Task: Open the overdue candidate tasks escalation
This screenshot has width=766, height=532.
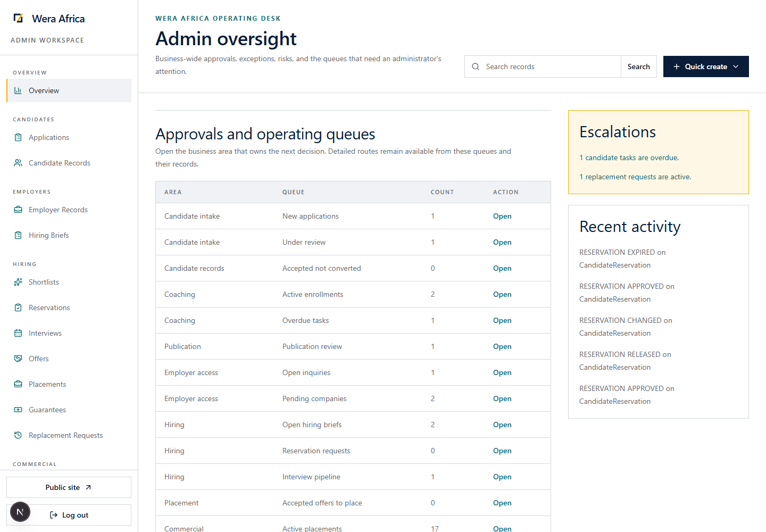Action: [629, 157]
